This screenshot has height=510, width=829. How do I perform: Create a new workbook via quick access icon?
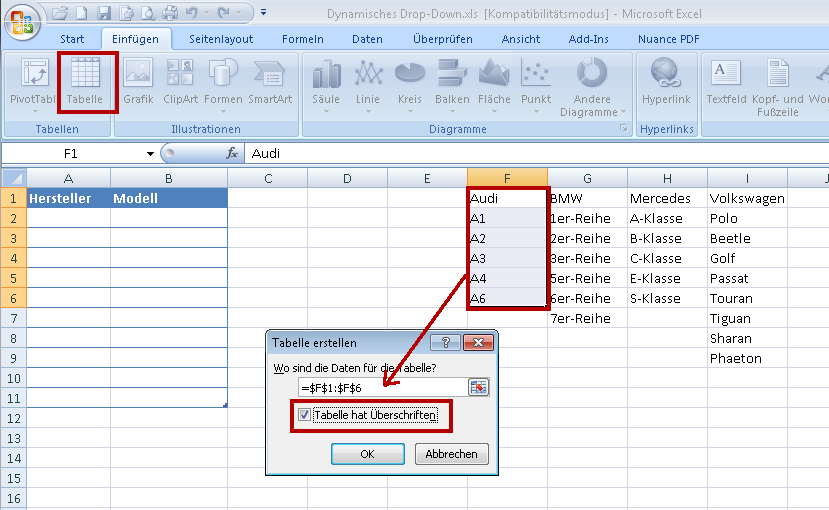(81, 13)
